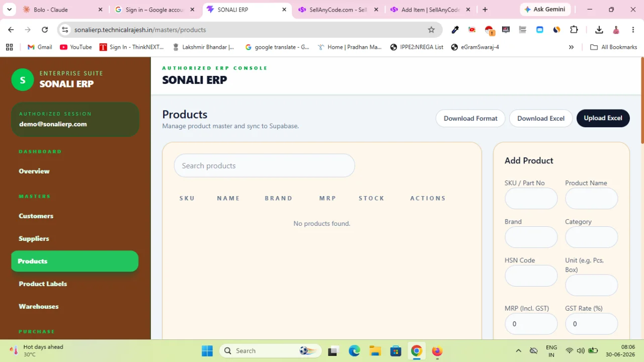This screenshot has height=362, width=644.
Task: Switch to the Bolo - Claude tab
Action: click(x=62, y=10)
